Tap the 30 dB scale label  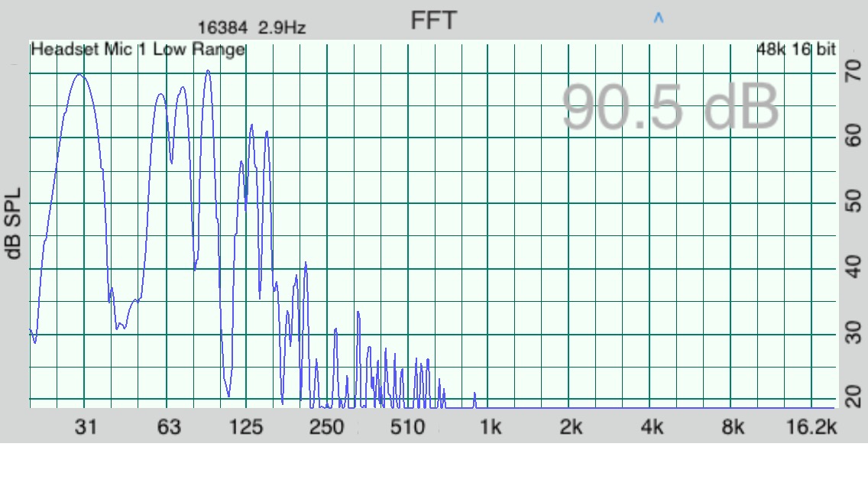(853, 332)
